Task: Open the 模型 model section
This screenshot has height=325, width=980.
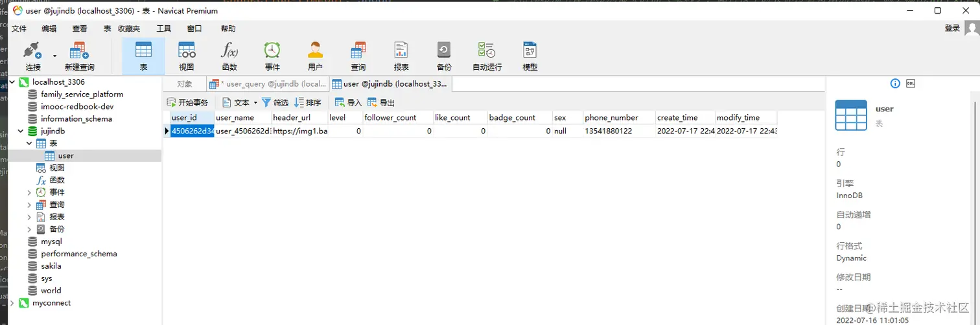Action: coord(530,56)
